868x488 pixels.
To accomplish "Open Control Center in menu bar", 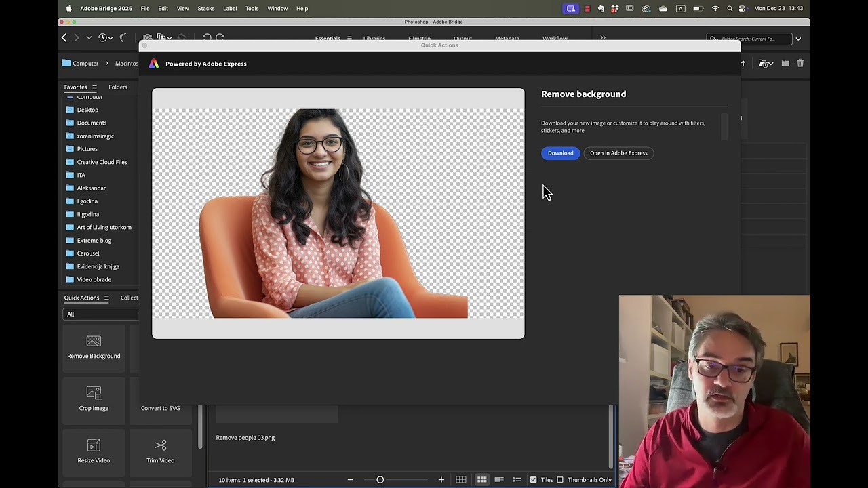I will [x=743, y=8].
